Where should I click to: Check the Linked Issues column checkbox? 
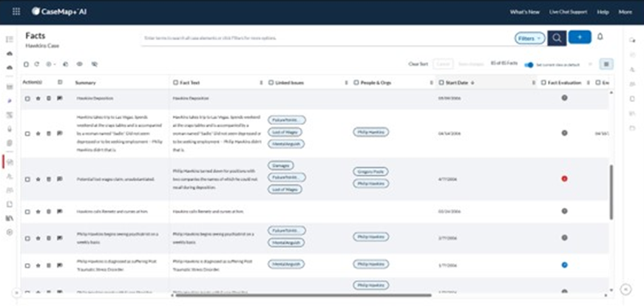[x=271, y=83]
